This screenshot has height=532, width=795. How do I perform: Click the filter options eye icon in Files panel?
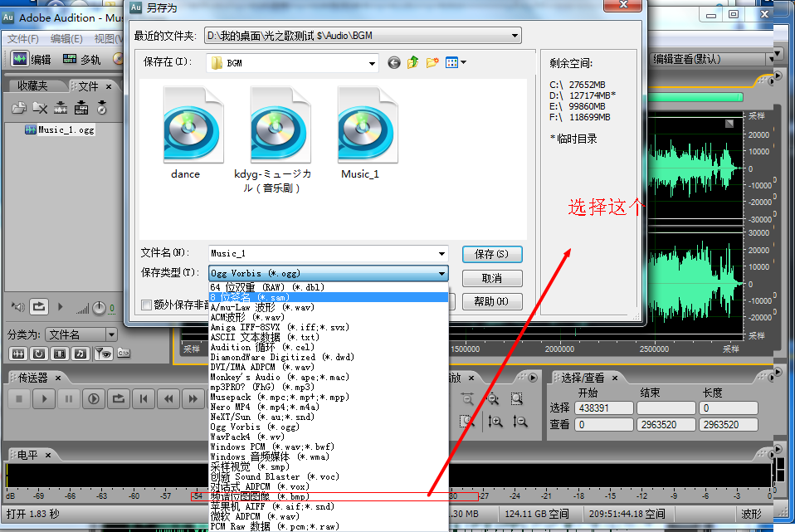coord(104,354)
